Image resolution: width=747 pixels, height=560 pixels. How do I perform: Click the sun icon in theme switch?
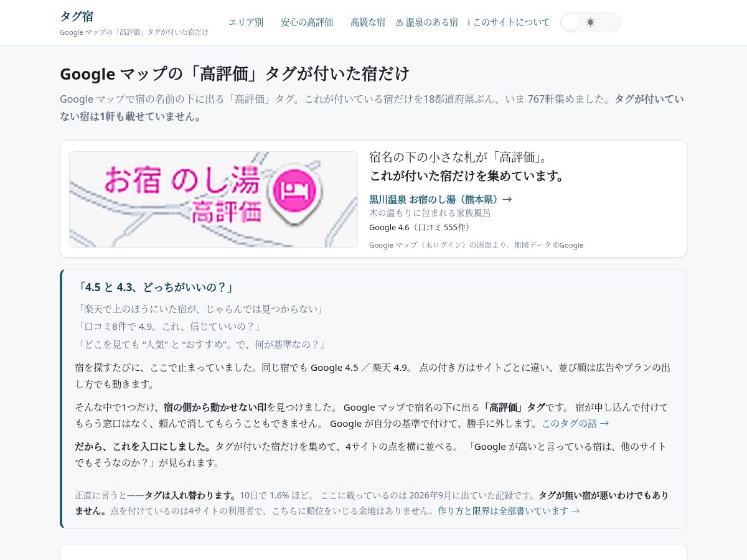tap(590, 22)
